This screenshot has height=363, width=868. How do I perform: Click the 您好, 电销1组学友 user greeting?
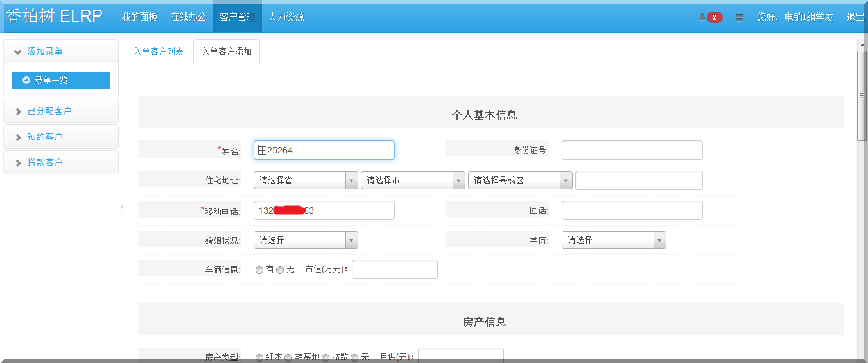click(x=795, y=17)
